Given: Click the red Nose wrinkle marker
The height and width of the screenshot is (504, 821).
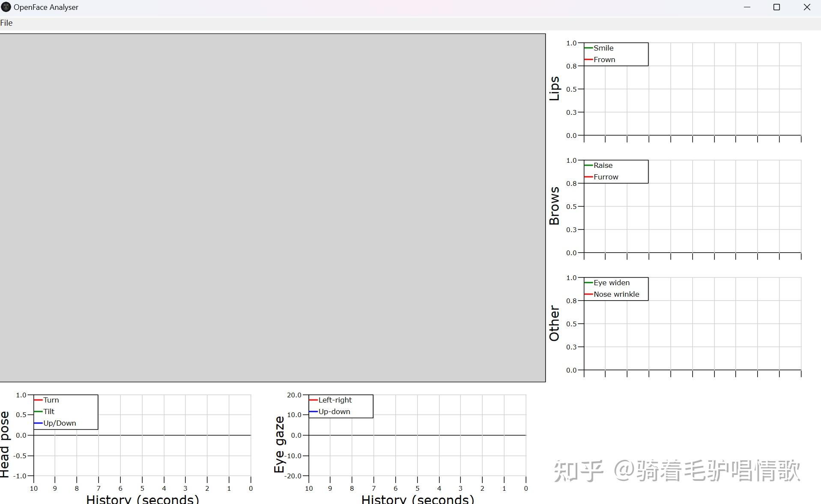Looking at the screenshot, I should [589, 294].
